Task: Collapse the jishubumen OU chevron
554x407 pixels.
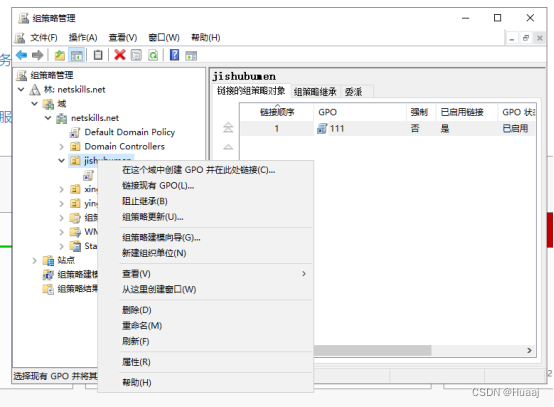Action: 61,161
